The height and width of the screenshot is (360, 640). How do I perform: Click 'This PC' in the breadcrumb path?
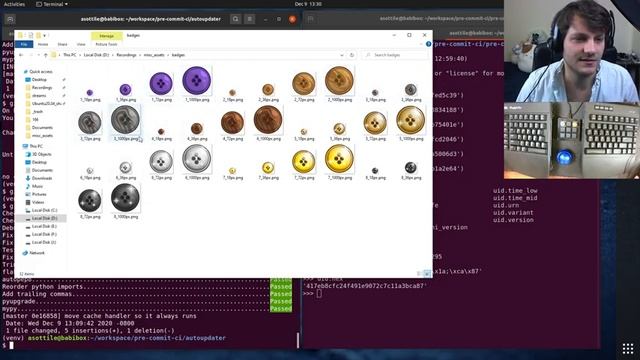[x=70, y=55]
